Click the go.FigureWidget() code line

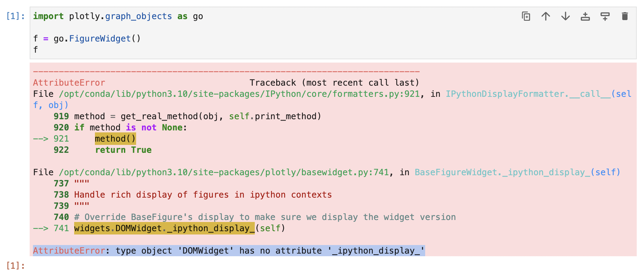click(x=87, y=38)
